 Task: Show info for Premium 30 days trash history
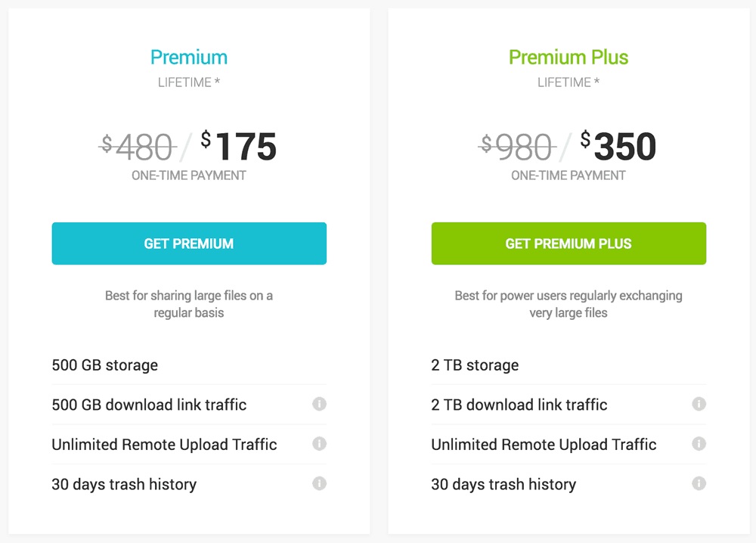pyautogui.click(x=319, y=483)
